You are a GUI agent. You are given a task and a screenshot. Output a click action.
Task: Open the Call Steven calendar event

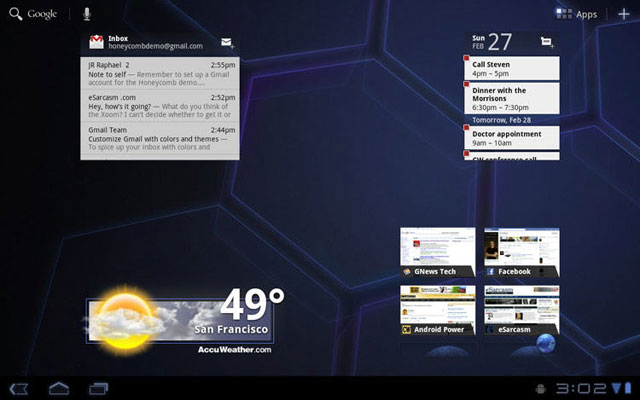point(511,67)
